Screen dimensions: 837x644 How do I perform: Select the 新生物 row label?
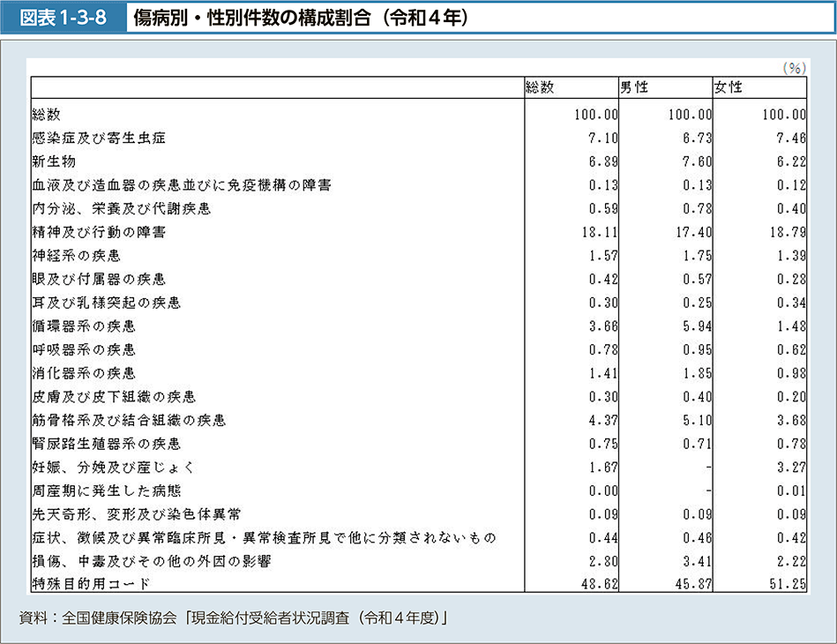click(x=54, y=161)
